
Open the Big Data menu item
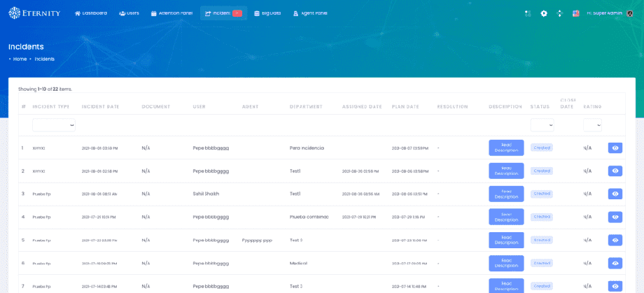267,13
